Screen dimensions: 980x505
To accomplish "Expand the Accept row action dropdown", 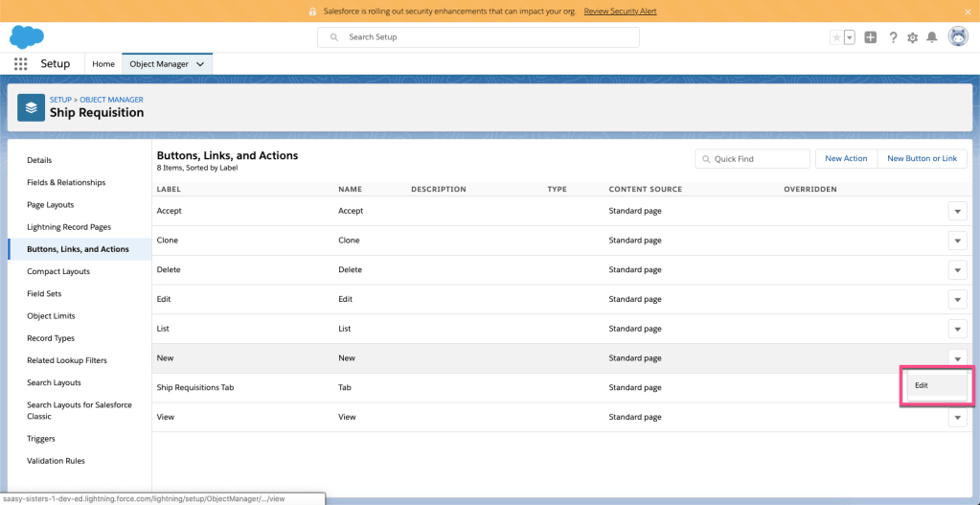I will [957, 211].
